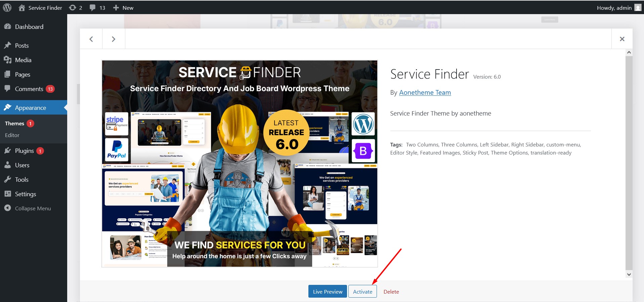Open Comments in the sidebar

(34, 89)
